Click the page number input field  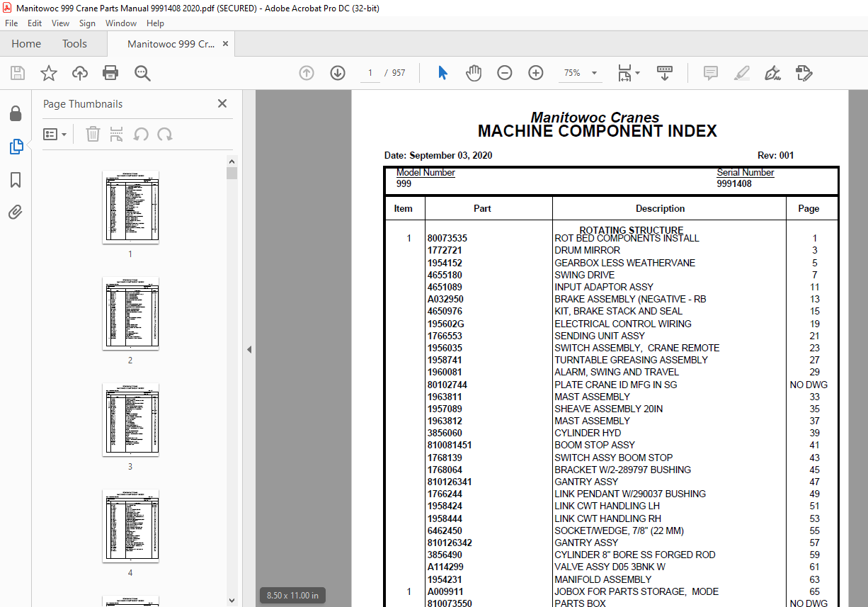370,73
